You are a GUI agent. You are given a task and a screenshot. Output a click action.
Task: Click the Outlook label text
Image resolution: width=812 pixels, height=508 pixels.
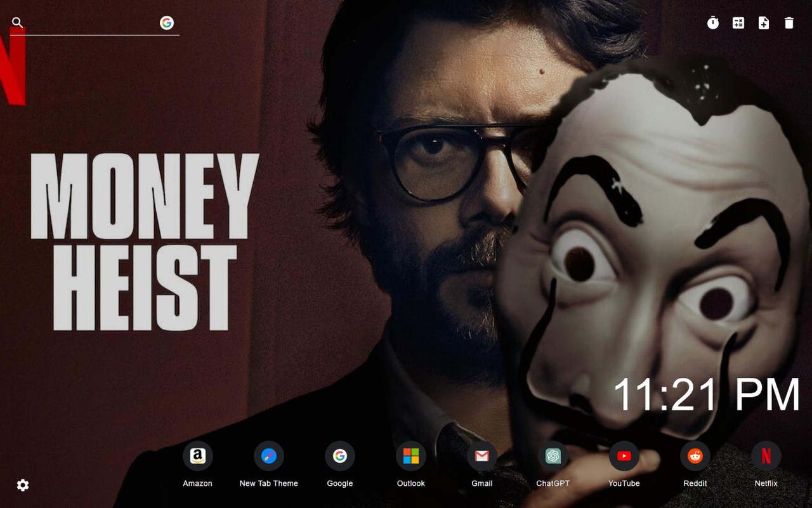tap(411, 483)
